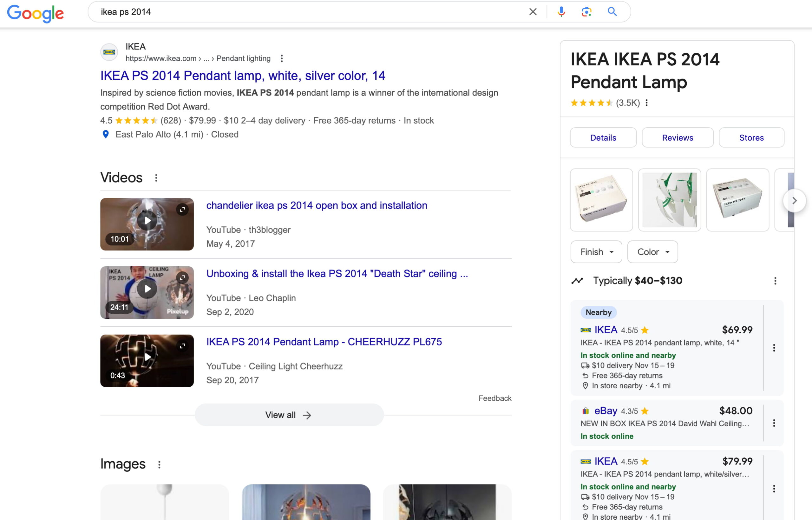Switch to the Stores tab
Screen dimensions: 812x520
pos(751,138)
